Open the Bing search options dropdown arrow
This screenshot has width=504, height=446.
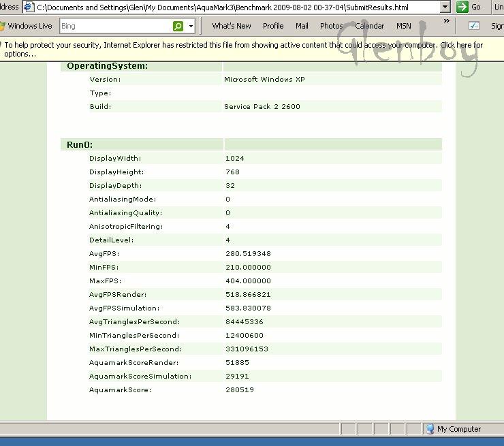191,26
